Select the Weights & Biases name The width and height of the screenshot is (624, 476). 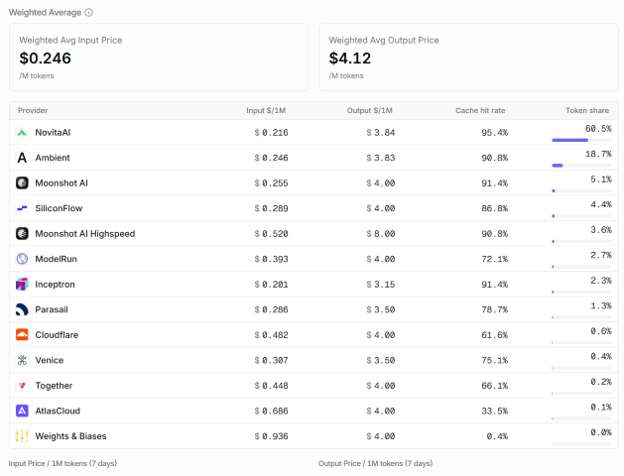[71, 436]
